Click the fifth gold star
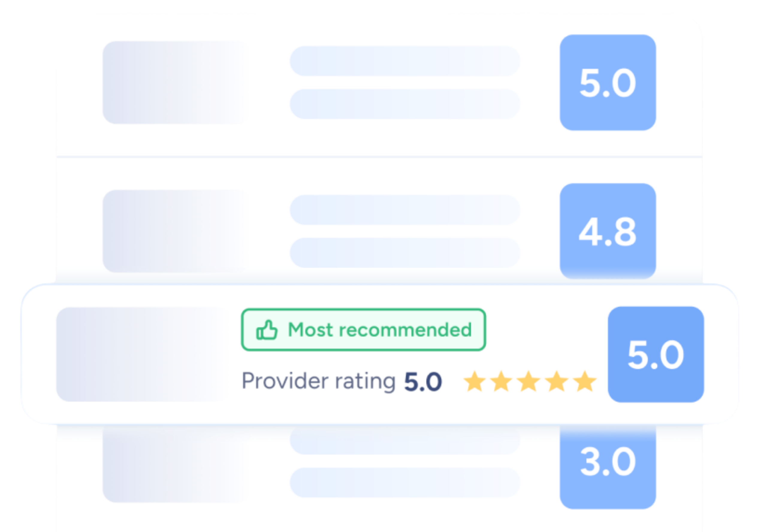767x532 pixels. coord(585,381)
